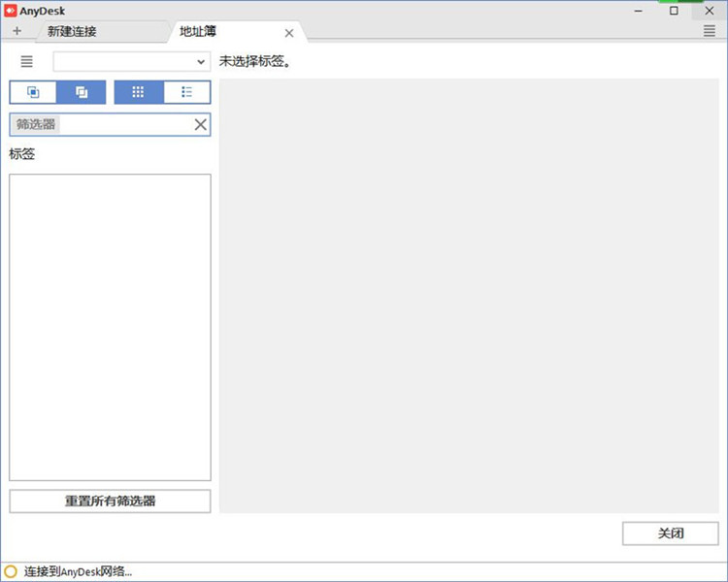
Task: Close the 地址簿 tab
Action: point(289,33)
